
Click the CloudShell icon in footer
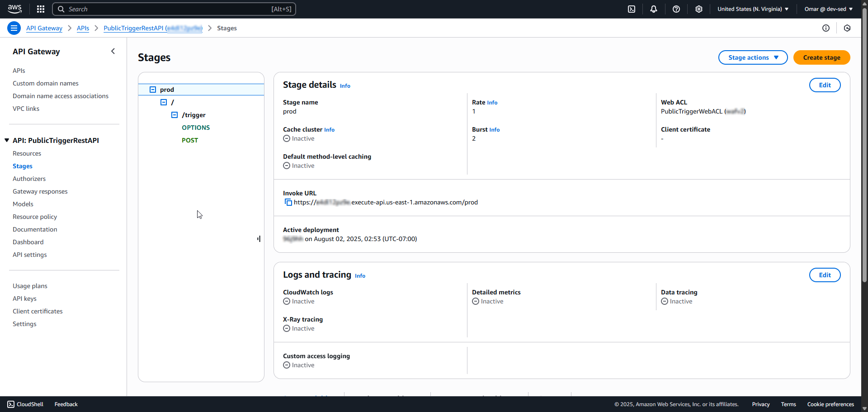coord(11,404)
